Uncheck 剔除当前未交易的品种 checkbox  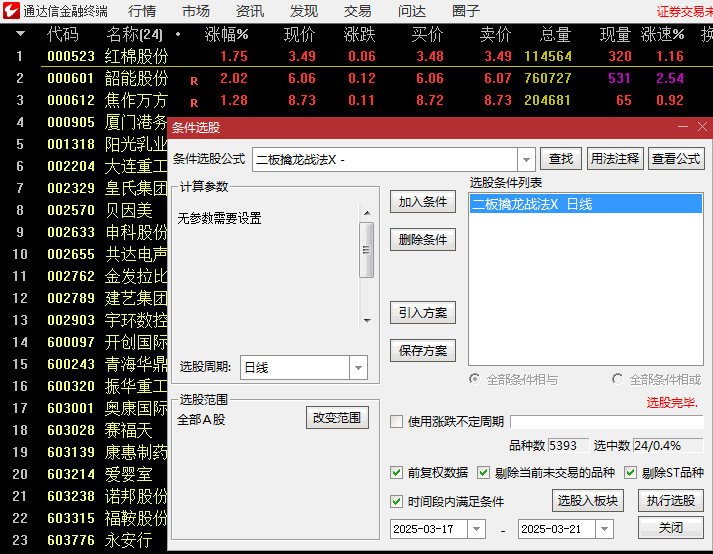[x=483, y=473]
